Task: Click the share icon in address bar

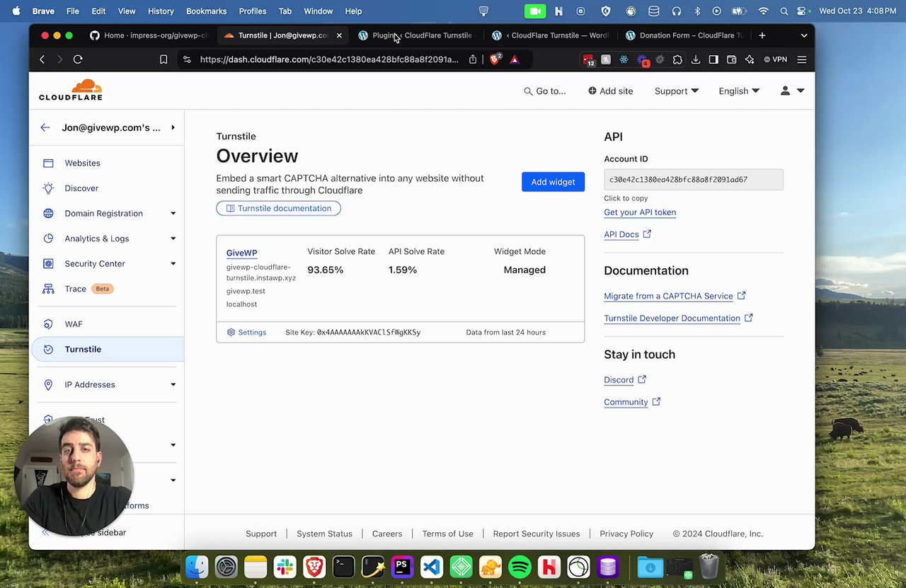Action: (473, 59)
